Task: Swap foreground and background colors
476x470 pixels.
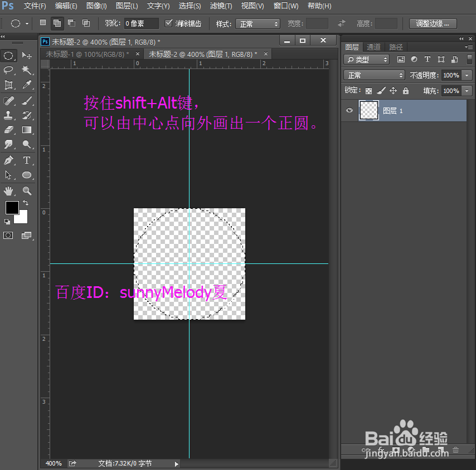Action: (26, 203)
